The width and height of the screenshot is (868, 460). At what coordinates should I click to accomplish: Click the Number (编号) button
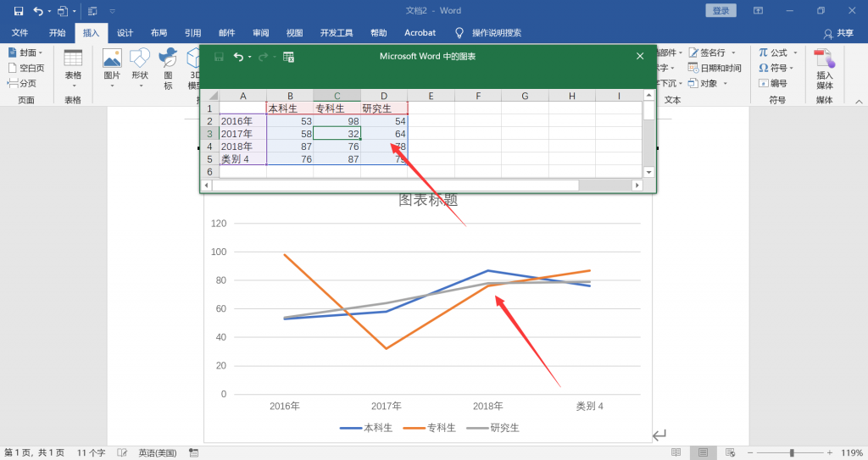[x=773, y=84]
